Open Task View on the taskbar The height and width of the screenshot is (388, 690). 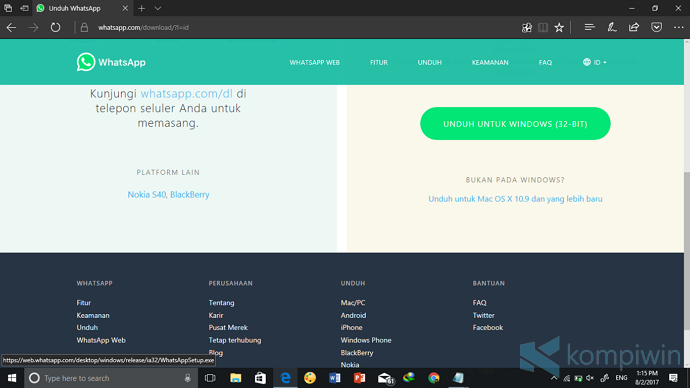point(210,378)
